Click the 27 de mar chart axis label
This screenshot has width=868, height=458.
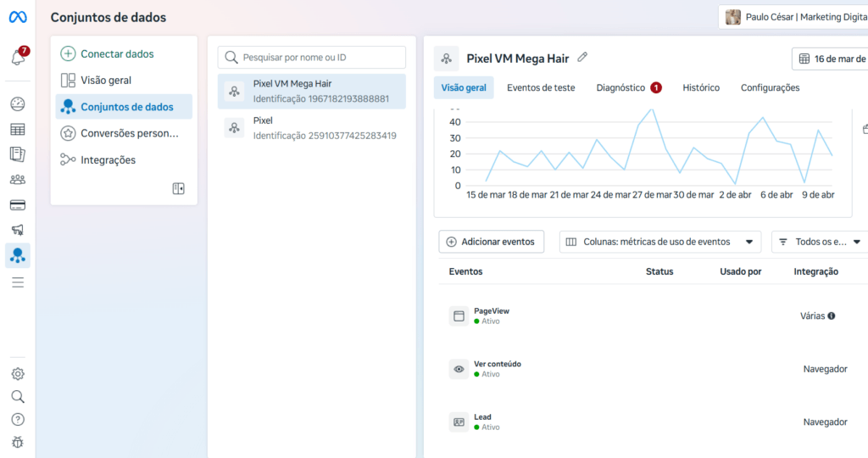tap(652, 195)
